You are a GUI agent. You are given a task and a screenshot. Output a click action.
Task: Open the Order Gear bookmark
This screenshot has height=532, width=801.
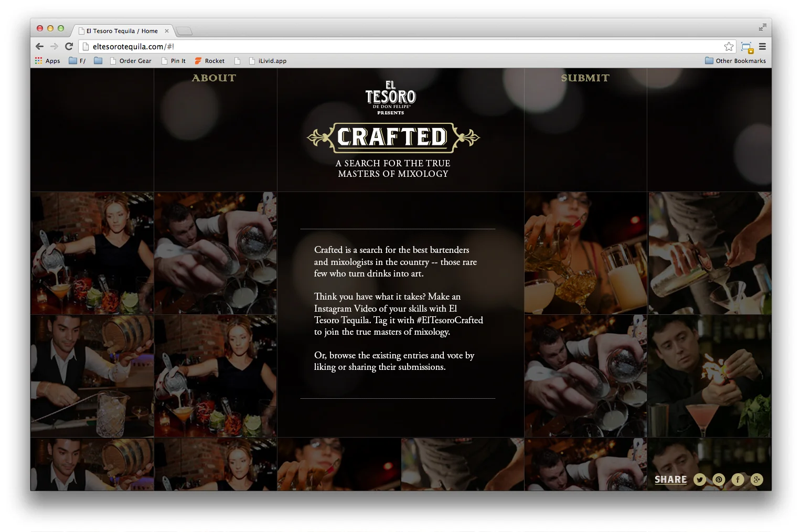click(131, 61)
